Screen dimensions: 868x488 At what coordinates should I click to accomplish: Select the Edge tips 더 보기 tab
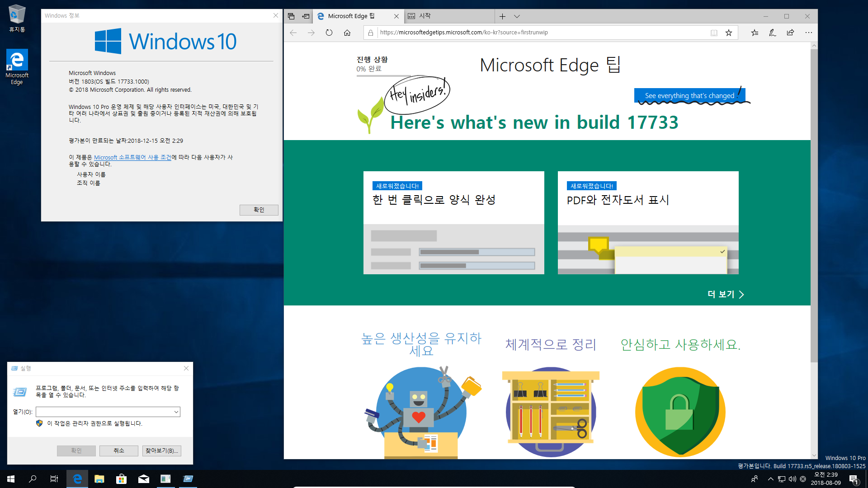[x=724, y=294]
